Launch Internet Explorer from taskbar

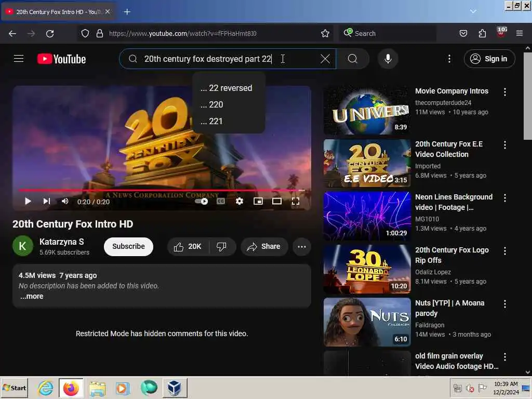(x=46, y=388)
